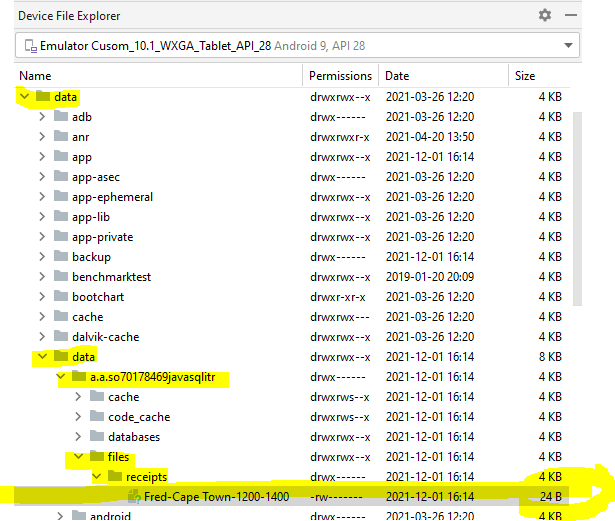Viewport: 615px width, 521px height.
Task: Click the Fred-Cape Town-1200-1400 file icon
Action: (134, 496)
